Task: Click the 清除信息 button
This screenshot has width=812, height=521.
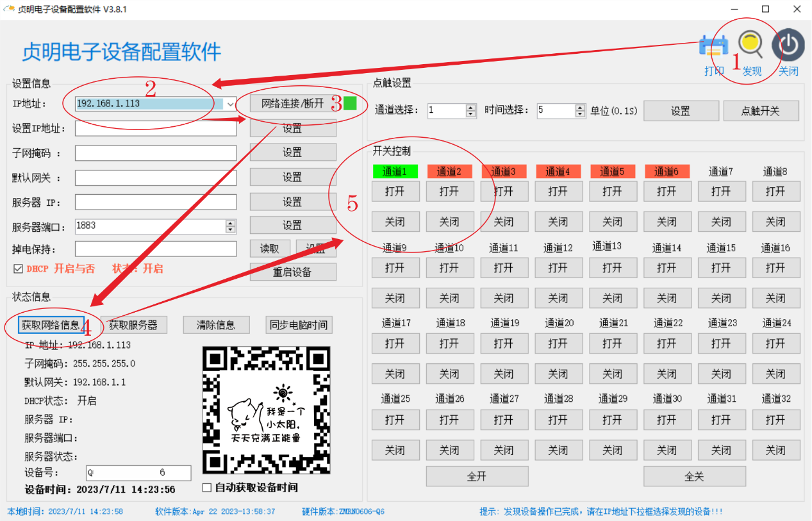Action: [x=216, y=325]
